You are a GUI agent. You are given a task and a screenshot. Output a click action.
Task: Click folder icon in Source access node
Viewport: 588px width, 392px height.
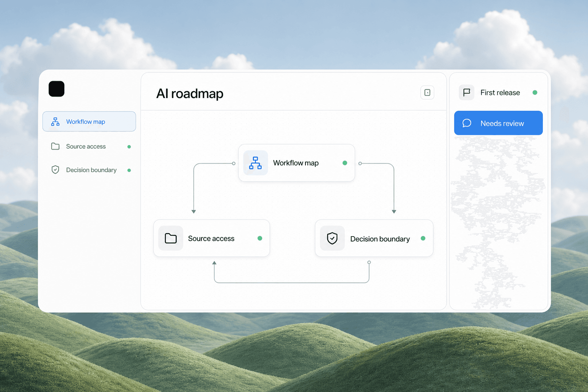171,238
